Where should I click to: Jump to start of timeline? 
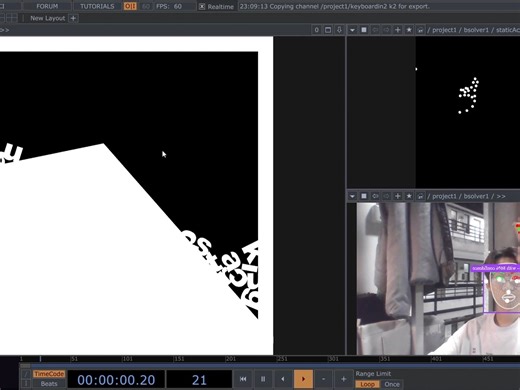[x=243, y=379]
